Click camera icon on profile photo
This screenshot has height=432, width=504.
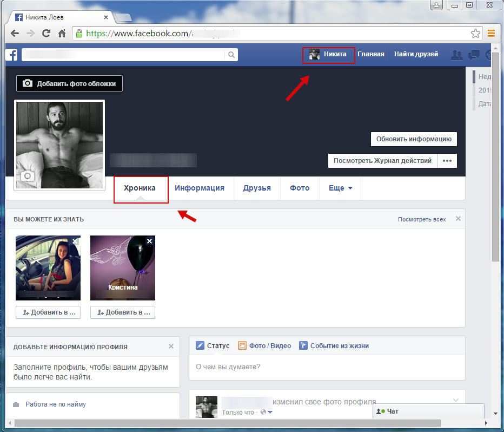(26, 176)
